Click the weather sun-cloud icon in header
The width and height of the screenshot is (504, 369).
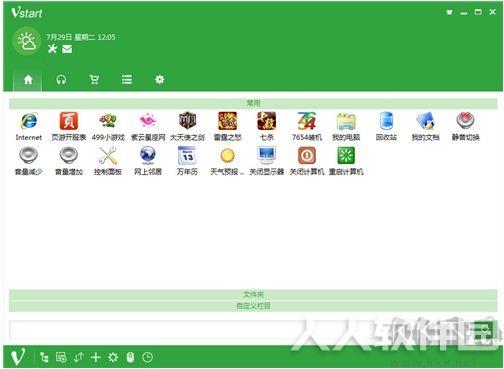27,41
